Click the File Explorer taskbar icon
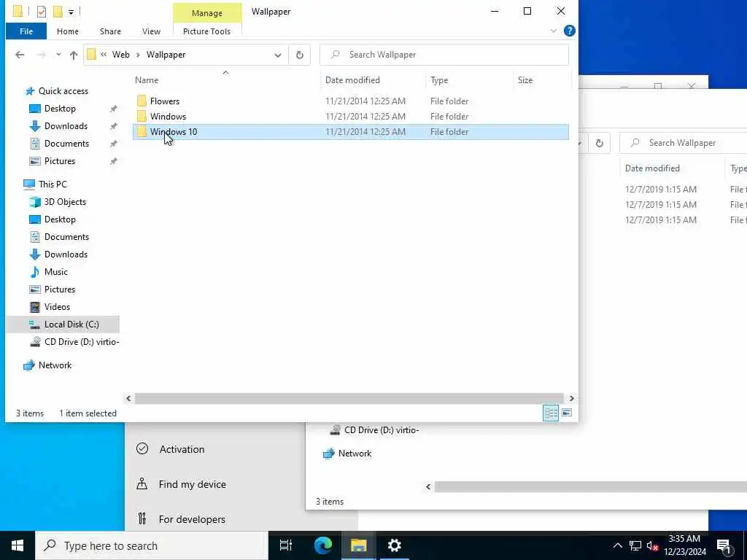 point(358,545)
